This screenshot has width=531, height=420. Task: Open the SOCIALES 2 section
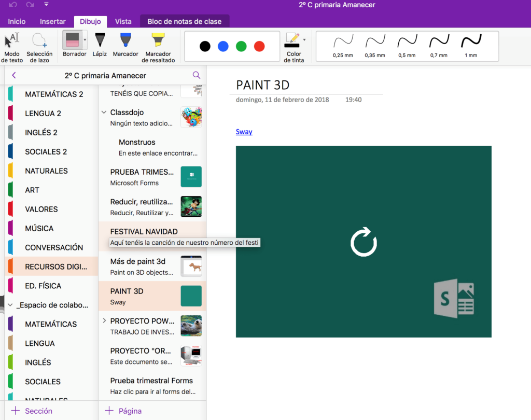pyautogui.click(x=51, y=152)
